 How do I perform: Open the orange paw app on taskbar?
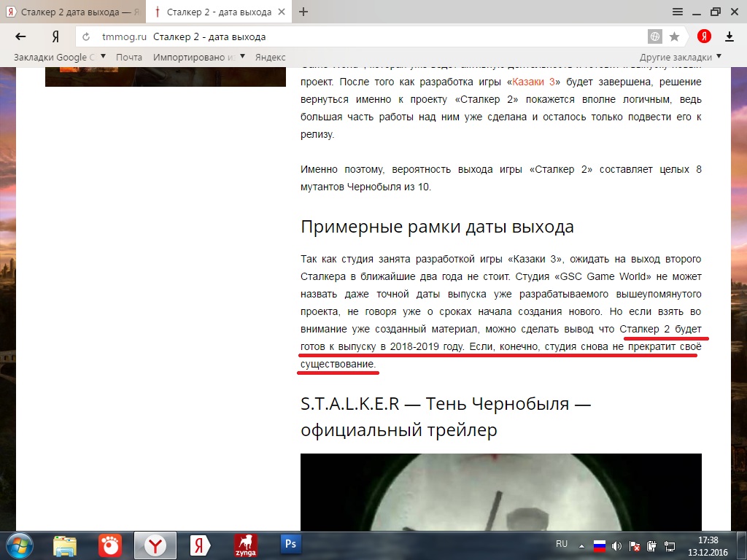[110, 545]
